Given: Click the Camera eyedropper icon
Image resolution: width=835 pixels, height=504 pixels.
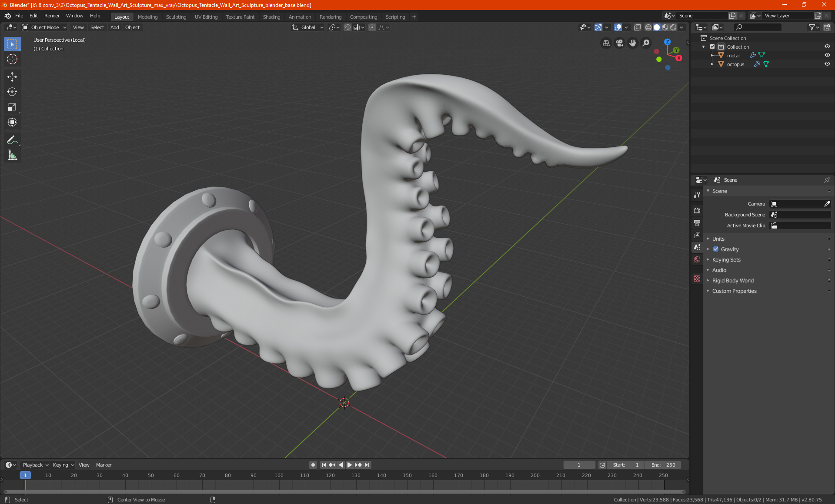Looking at the screenshot, I should tap(827, 204).
